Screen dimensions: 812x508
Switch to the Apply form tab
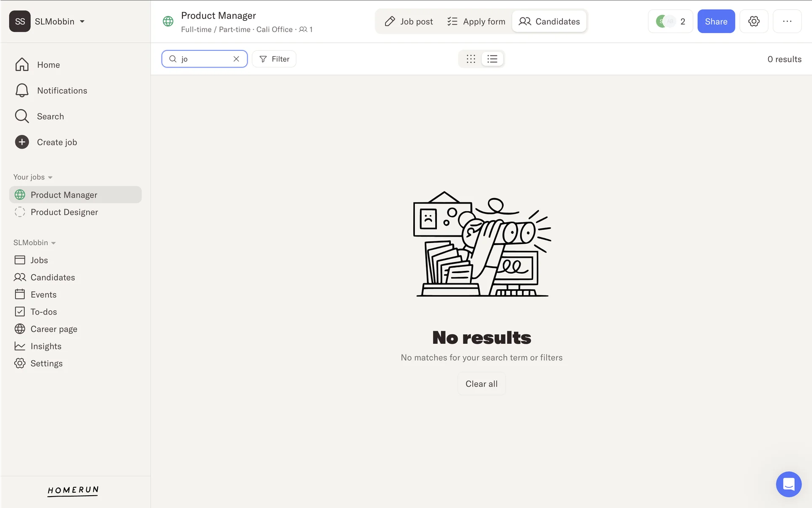click(x=476, y=22)
